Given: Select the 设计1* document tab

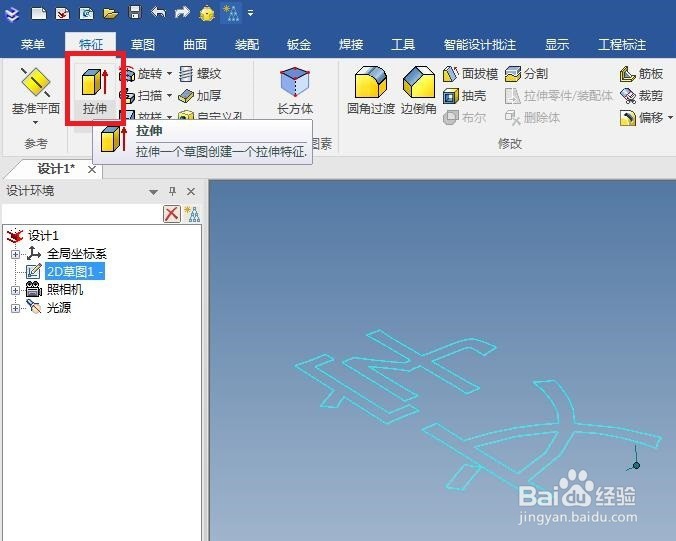Looking at the screenshot, I should [x=56, y=169].
